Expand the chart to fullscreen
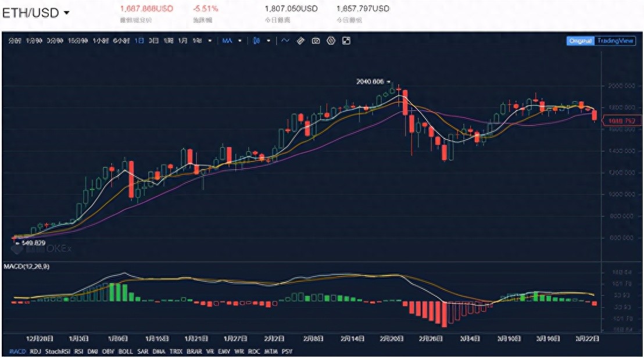 [346, 41]
